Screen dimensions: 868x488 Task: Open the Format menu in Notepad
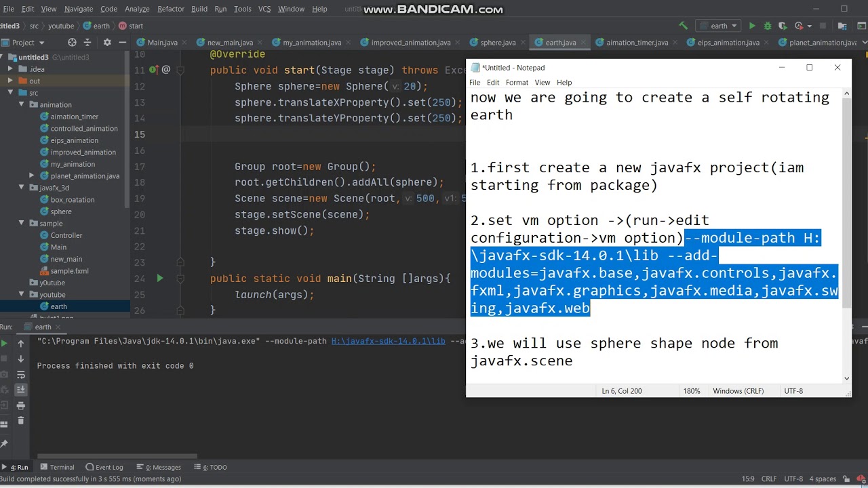click(517, 82)
